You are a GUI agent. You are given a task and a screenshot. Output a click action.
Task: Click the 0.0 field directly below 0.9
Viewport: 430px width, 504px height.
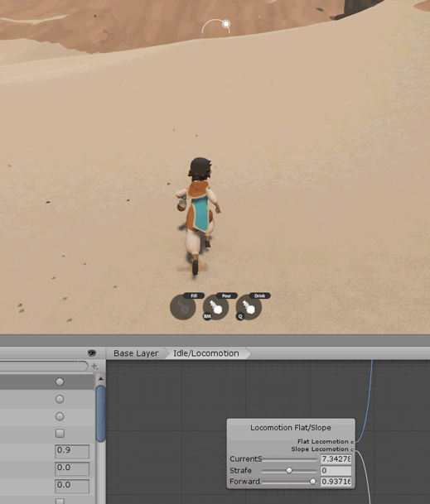coord(72,468)
